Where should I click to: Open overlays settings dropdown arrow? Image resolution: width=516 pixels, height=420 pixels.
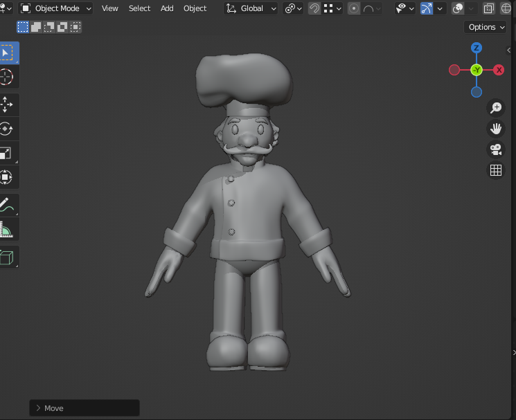coord(471,8)
